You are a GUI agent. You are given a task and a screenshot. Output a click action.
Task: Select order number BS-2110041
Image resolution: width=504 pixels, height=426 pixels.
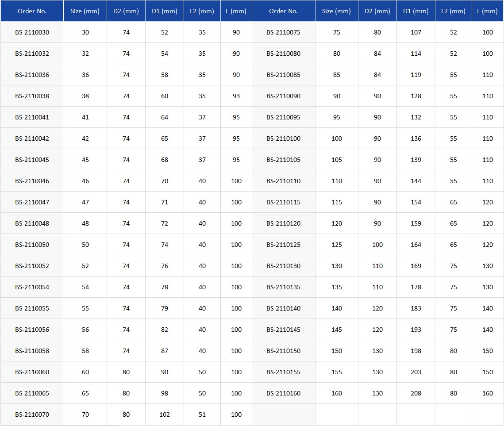[x=32, y=117]
